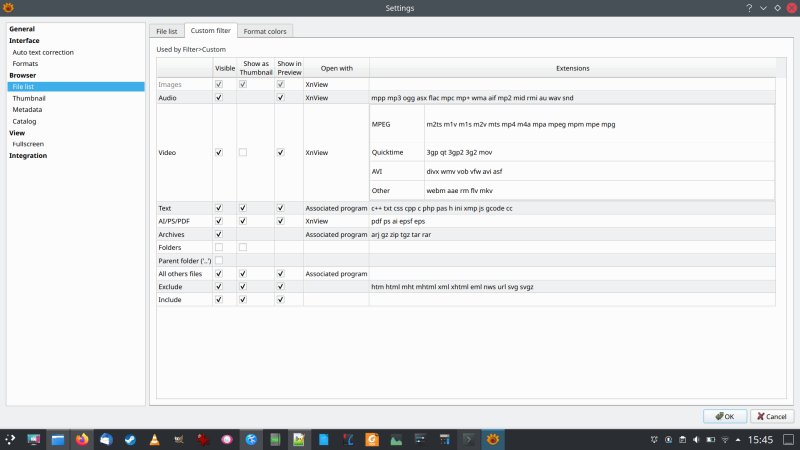The image size is (800, 450).
Task: Toggle Show in Preview for the Include row
Action: (x=280, y=299)
